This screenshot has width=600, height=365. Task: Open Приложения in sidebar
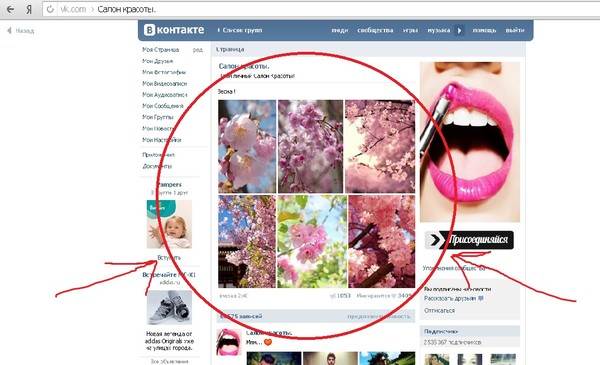point(158,155)
